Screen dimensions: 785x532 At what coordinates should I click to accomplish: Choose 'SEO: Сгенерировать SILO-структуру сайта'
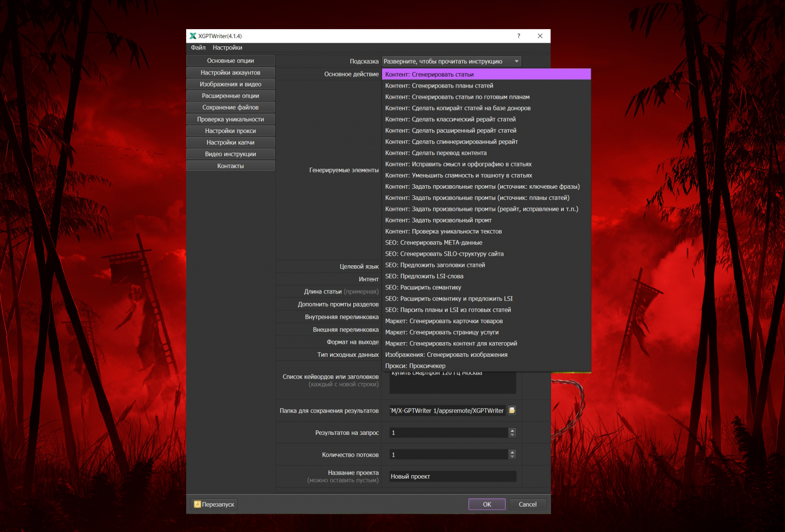(487, 254)
